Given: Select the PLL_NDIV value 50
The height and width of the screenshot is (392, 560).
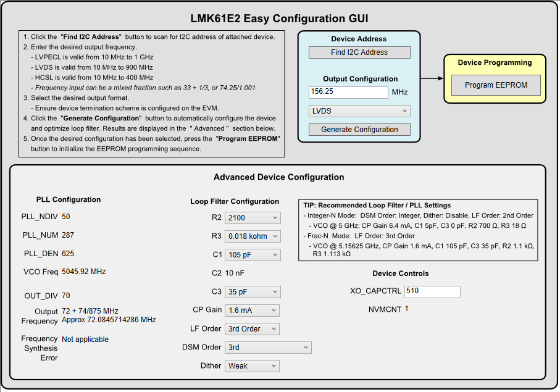Looking at the screenshot, I should 65,217.
